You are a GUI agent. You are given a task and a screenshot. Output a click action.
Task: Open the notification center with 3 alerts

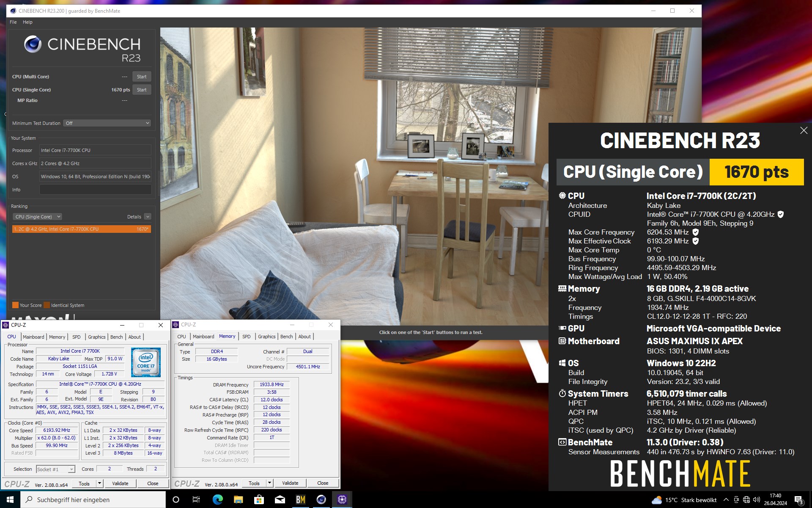tap(799, 500)
